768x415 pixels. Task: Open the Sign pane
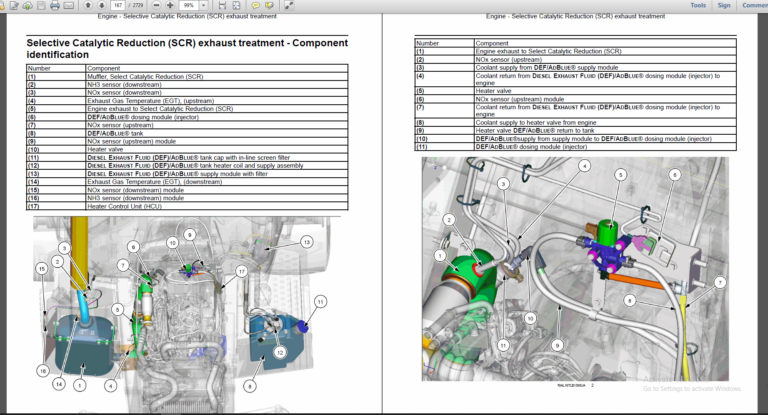tap(723, 5)
